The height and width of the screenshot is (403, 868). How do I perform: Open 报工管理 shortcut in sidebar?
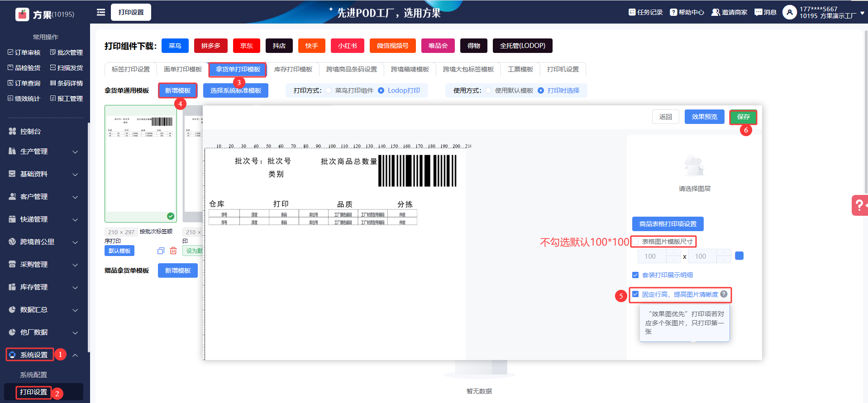pyautogui.click(x=67, y=99)
